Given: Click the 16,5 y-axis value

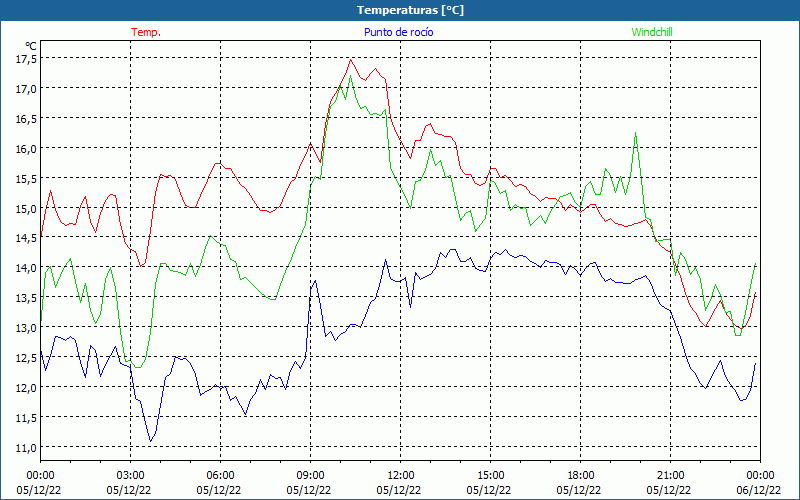Looking at the screenshot, I should (26, 118).
